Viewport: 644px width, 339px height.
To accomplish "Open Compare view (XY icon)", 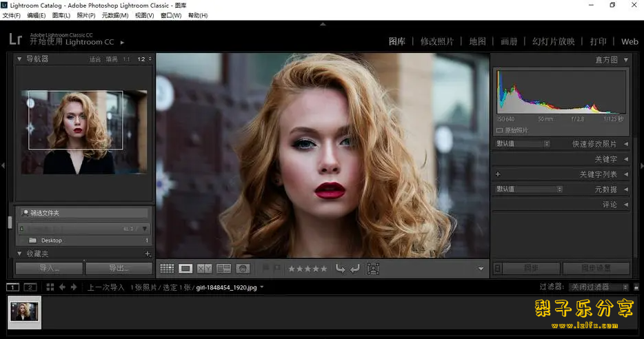I will (204, 269).
